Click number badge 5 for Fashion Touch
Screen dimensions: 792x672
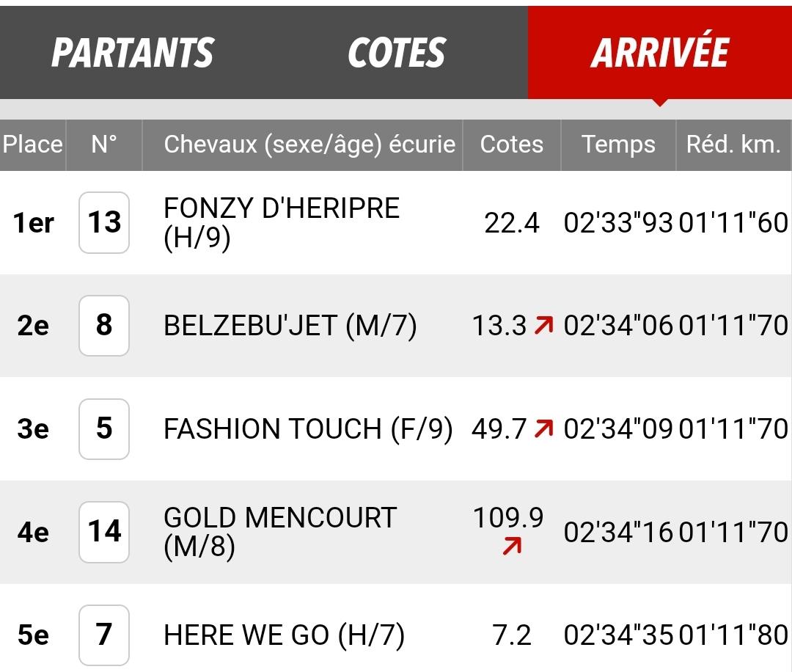(104, 429)
